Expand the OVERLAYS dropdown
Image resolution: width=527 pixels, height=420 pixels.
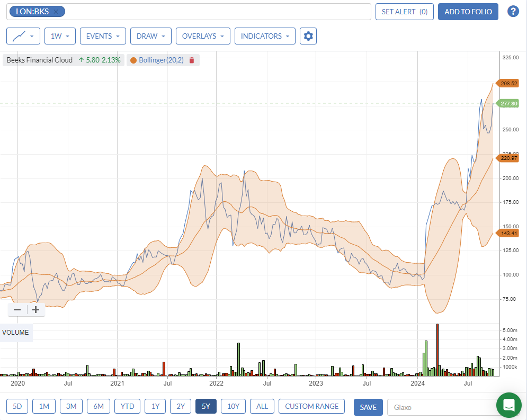[203, 36]
